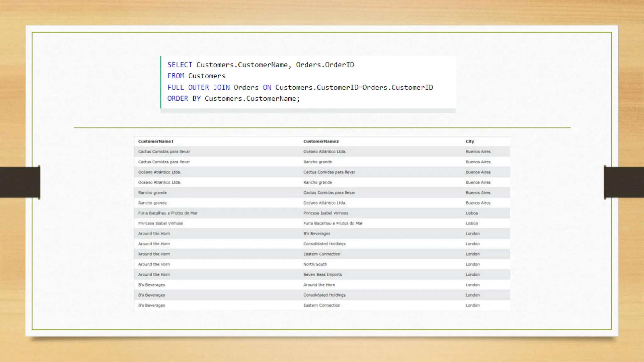Click the City column header
The image size is (644, 362).
(469, 141)
